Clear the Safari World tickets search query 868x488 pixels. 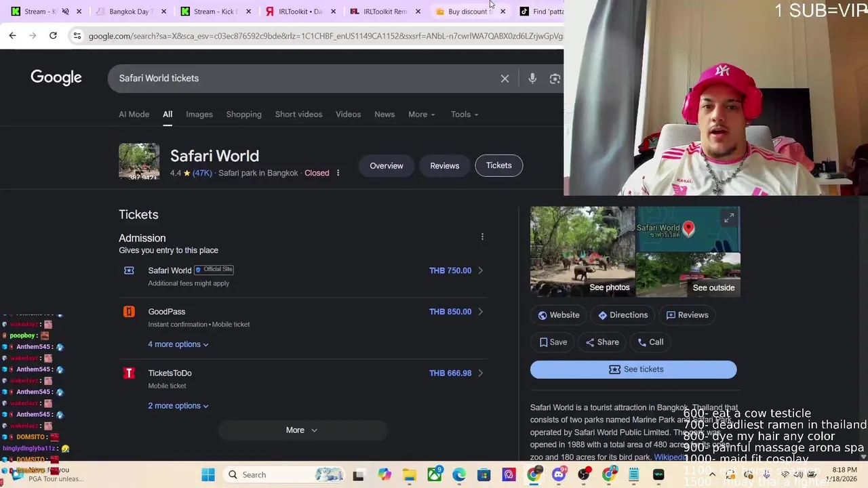tap(505, 79)
